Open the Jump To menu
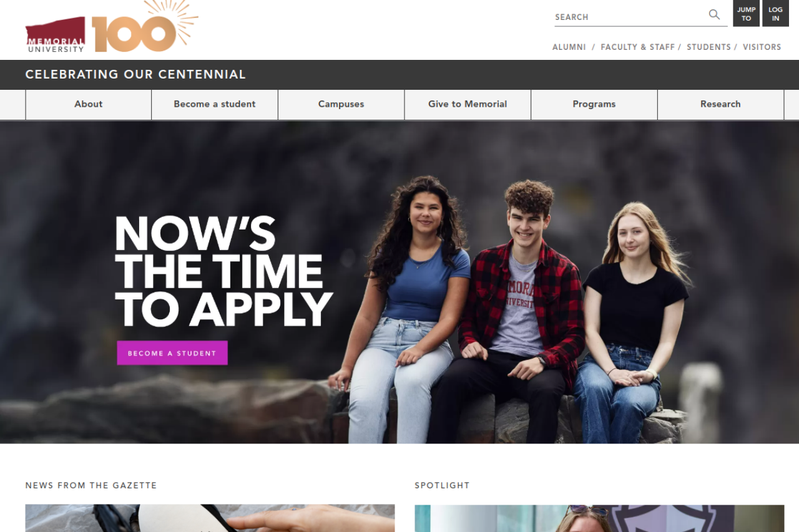799x532 pixels. pyautogui.click(x=746, y=14)
